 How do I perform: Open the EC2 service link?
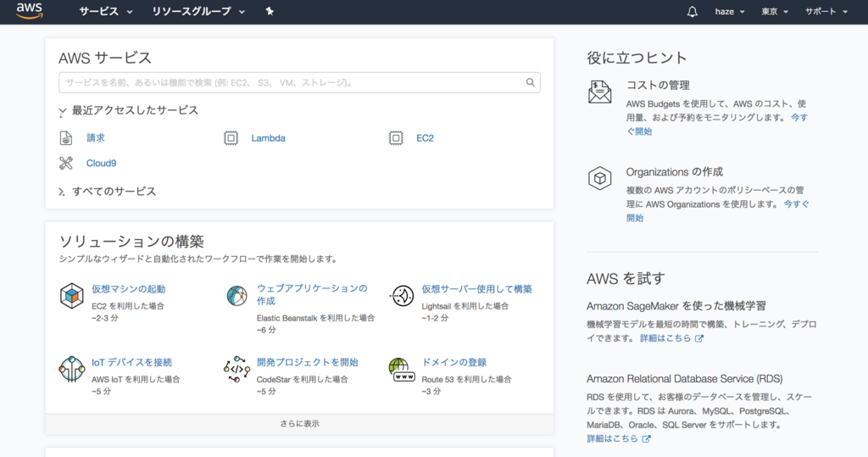tap(426, 138)
